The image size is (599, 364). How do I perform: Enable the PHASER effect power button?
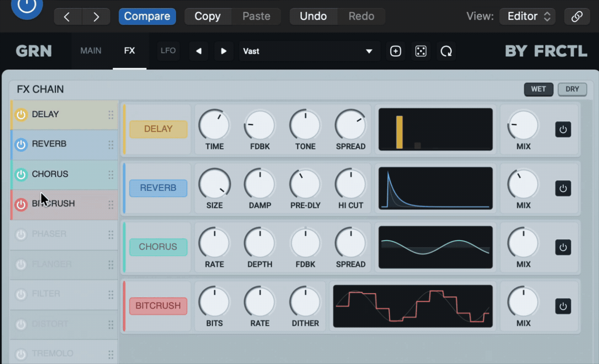click(x=21, y=234)
